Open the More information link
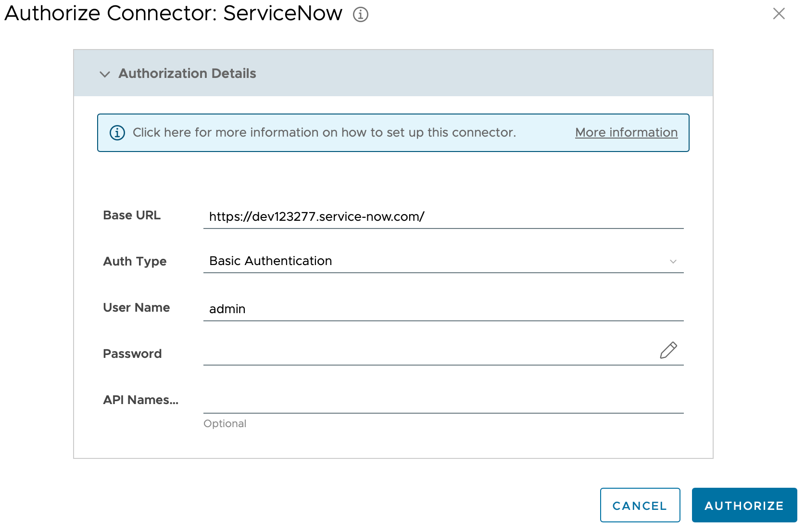The width and height of the screenshot is (805, 532). click(626, 132)
